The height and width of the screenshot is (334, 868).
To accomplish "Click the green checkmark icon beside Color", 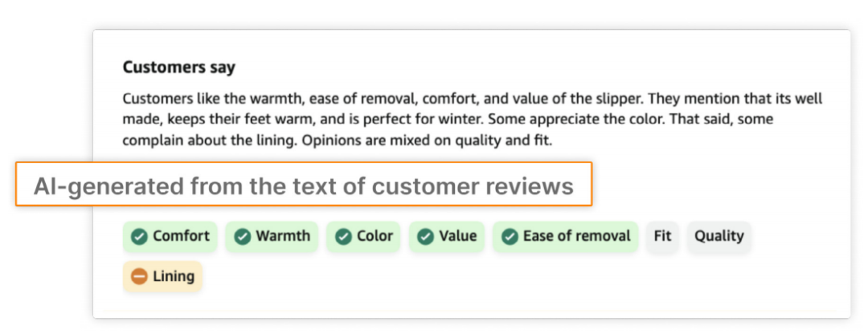I will pos(343,237).
